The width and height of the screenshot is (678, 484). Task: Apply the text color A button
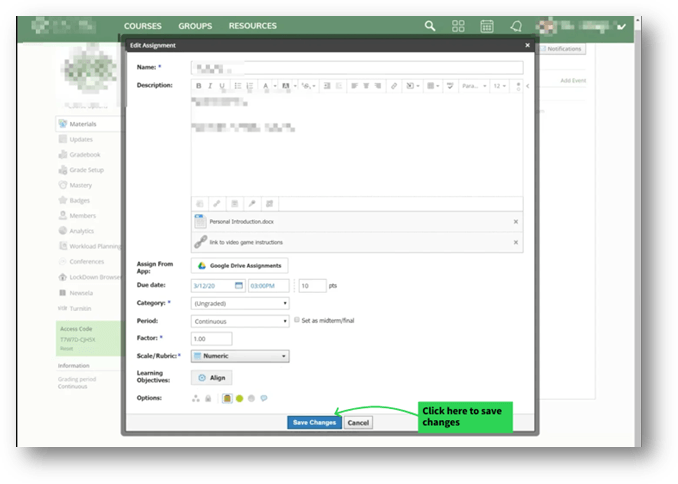266,86
